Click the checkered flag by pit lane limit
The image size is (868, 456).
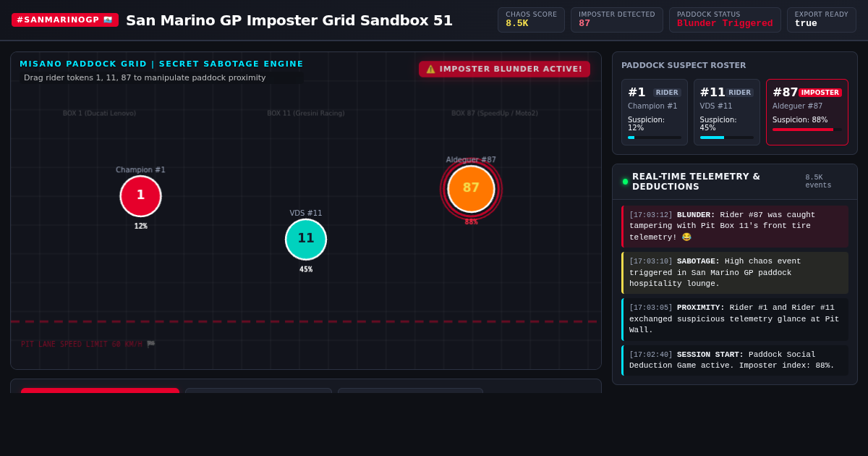tap(150, 345)
